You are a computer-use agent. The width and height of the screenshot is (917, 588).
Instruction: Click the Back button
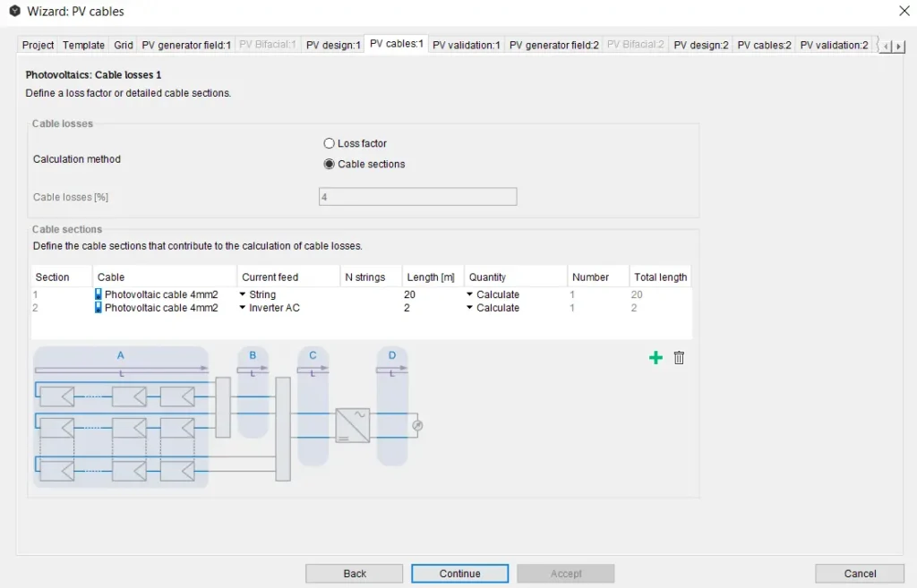(355, 574)
